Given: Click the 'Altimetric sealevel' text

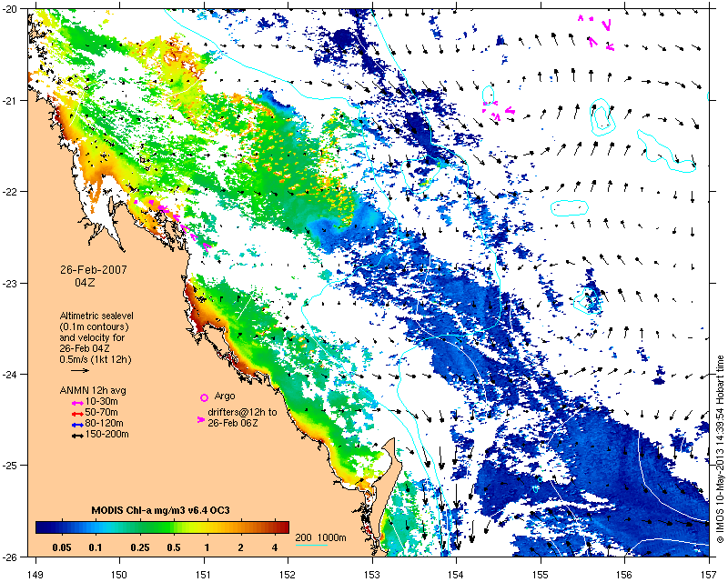Looking at the screenshot, I should 96,316.
